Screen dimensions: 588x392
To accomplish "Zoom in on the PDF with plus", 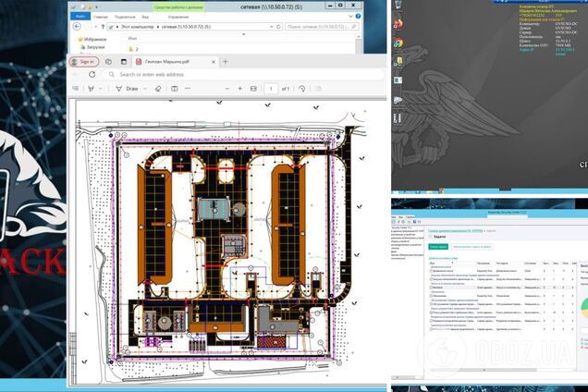I will coord(240,89).
